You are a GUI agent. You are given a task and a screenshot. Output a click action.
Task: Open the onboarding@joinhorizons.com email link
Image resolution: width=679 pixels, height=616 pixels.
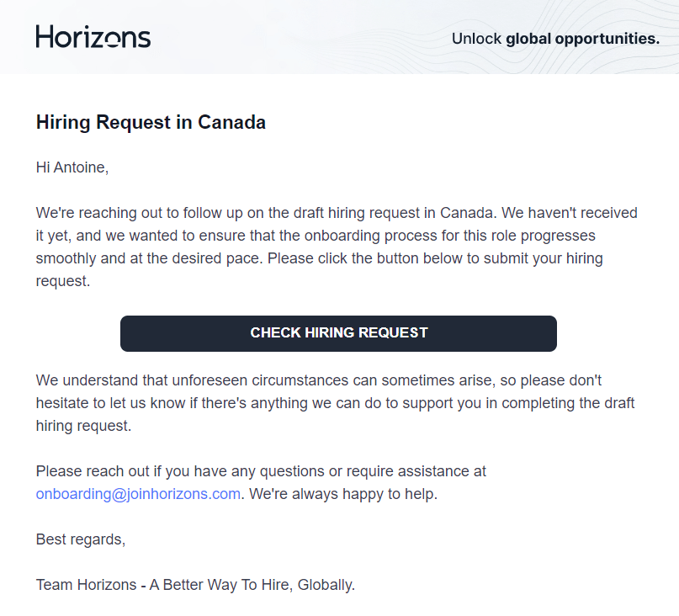138,494
